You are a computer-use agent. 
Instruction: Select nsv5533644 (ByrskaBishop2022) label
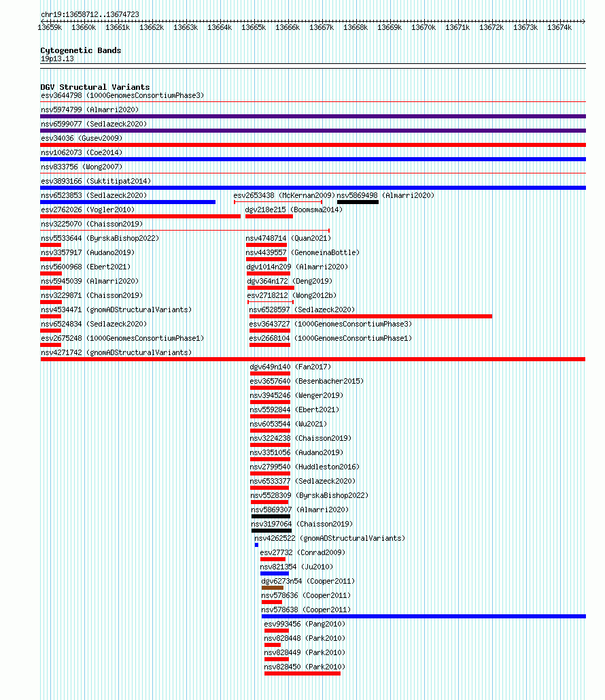click(x=100, y=238)
